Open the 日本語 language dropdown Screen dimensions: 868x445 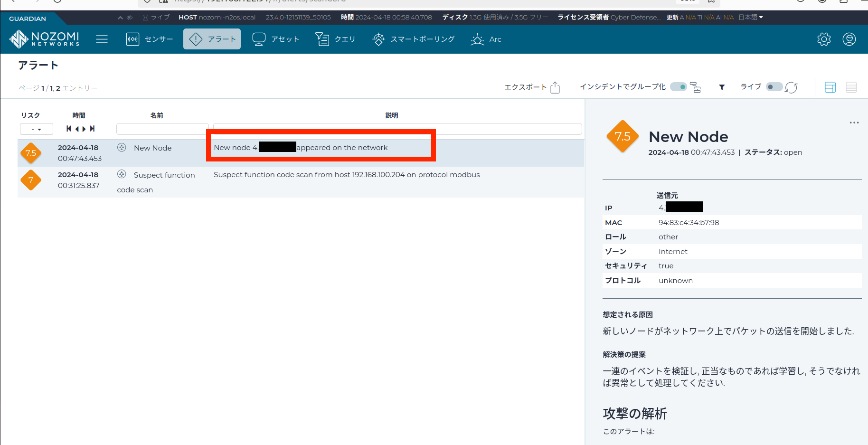tap(750, 17)
